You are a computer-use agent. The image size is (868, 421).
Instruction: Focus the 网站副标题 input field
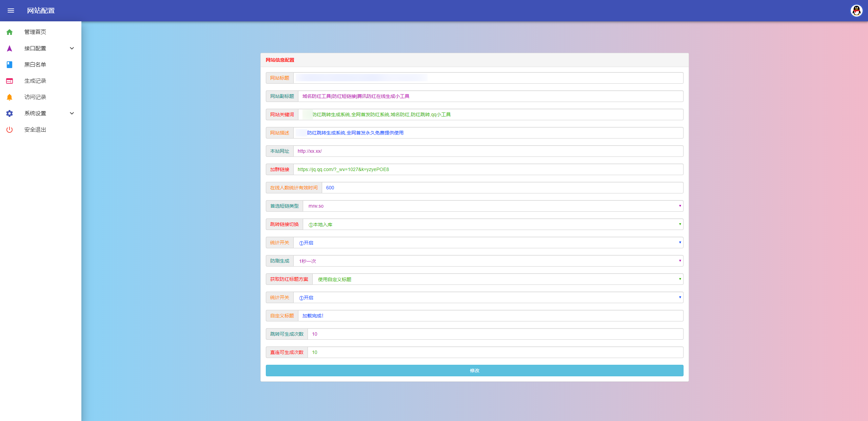(491, 96)
